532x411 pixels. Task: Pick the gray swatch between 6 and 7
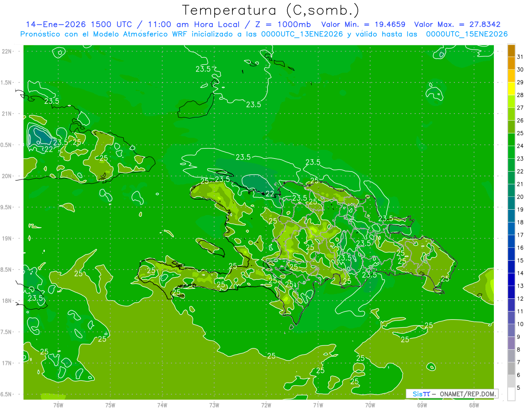[511, 368]
